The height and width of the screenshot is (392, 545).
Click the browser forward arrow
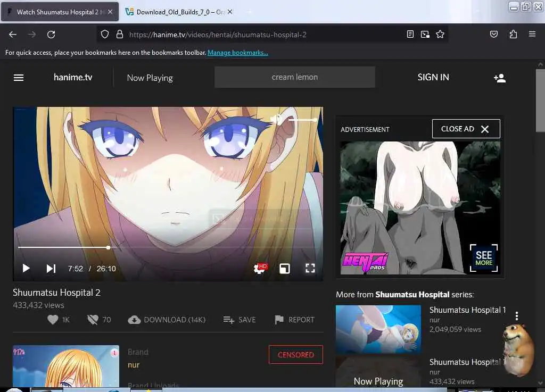(x=31, y=35)
